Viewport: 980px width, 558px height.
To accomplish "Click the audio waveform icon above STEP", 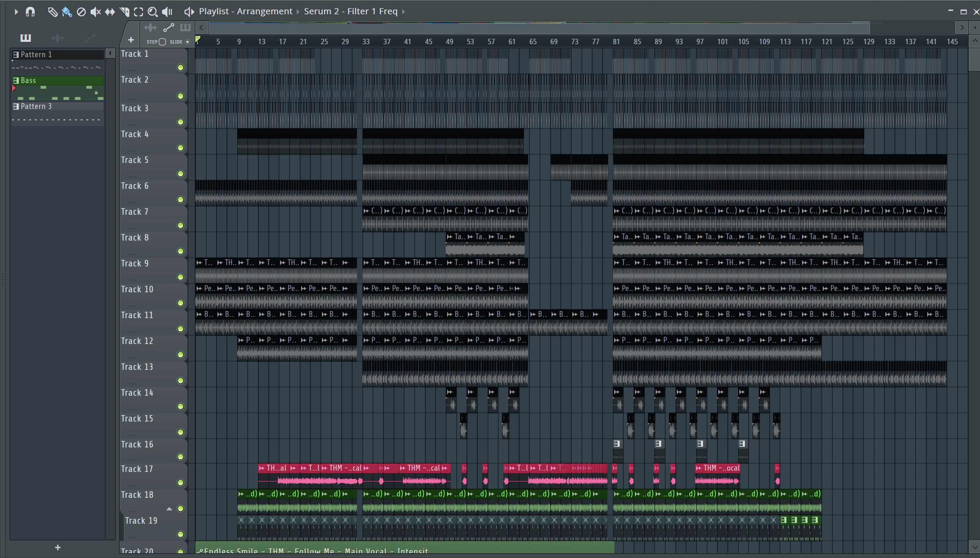I will [150, 28].
